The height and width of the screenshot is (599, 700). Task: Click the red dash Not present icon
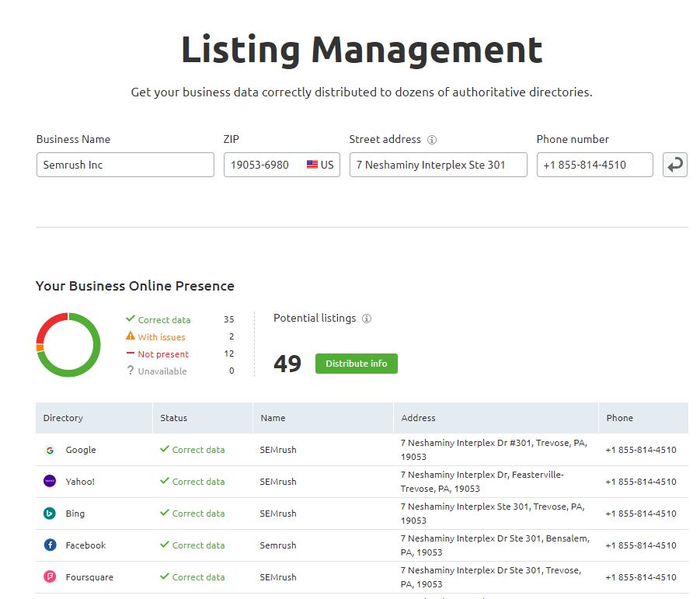[131, 353]
